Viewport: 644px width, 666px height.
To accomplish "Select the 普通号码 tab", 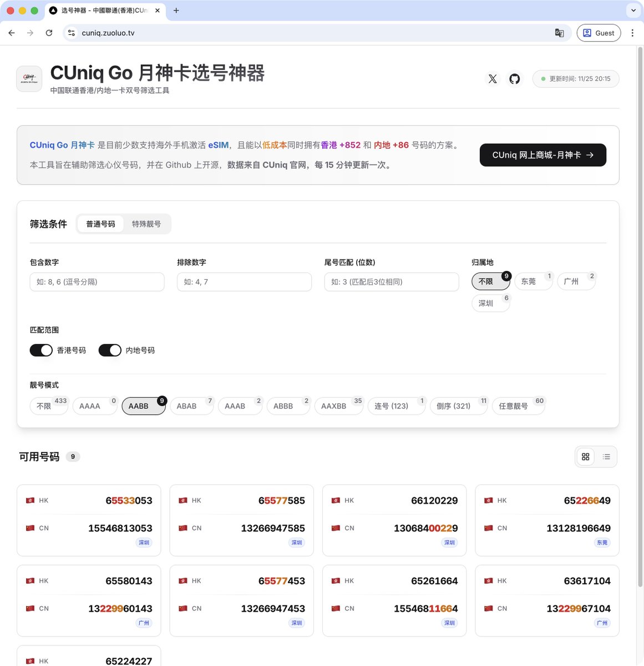I will 100,224.
